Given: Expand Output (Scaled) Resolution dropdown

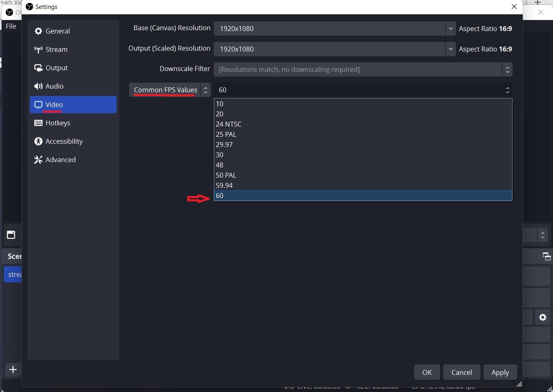Looking at the screenshot, I should [x=450, y=49].
